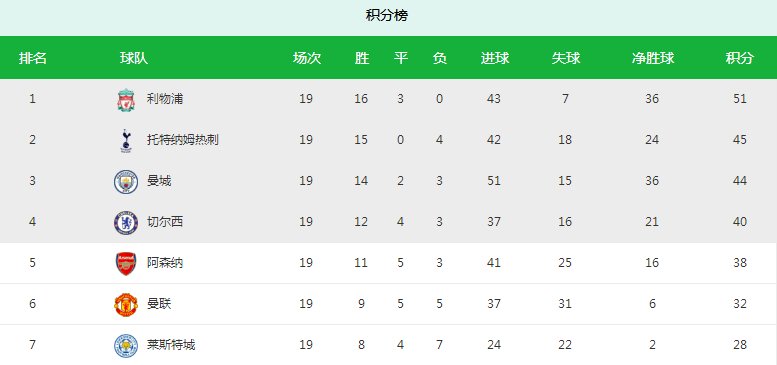The image size is (777, 365).
Task: Click the 失球 column header
Action: point(566,58)
